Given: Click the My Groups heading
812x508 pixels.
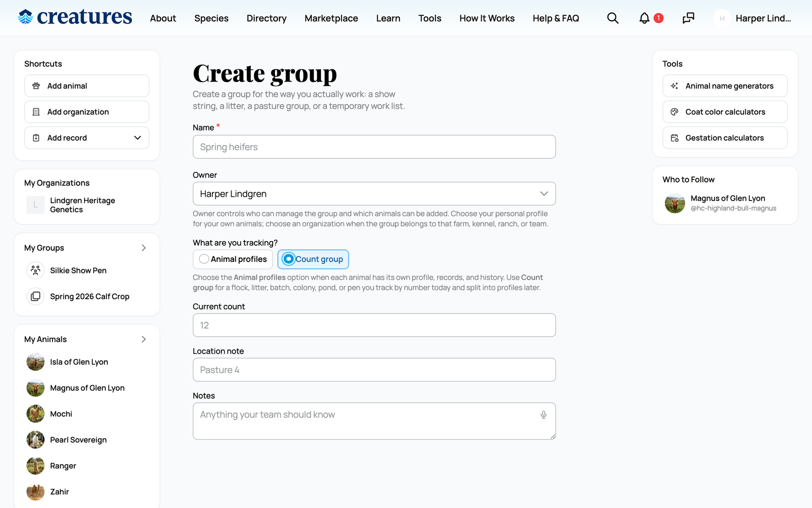Looking at the screenshot, I should click(44, 248).
